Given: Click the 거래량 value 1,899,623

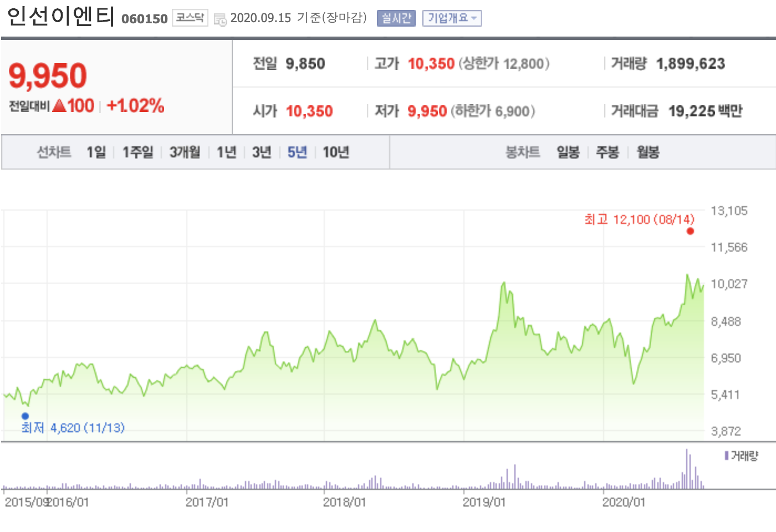Looking at the screenshot, I should tap(691, 64).
